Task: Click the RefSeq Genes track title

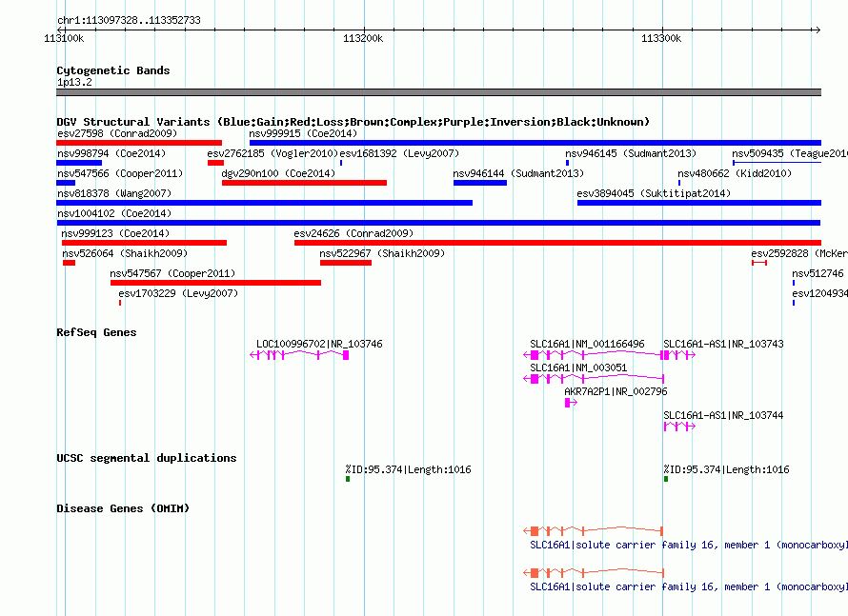Action: coord(96,332)
